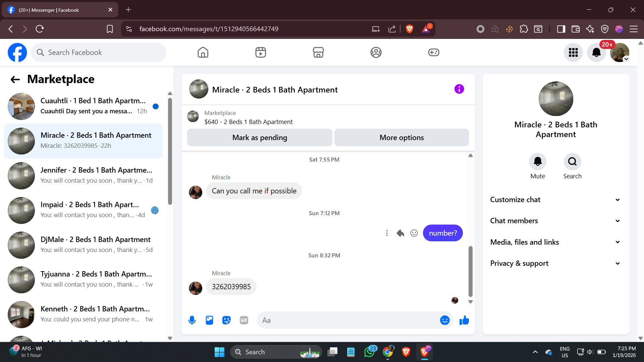Click the More options button
The width and height of the screenshot is (644, 362).
pos(401,138)
